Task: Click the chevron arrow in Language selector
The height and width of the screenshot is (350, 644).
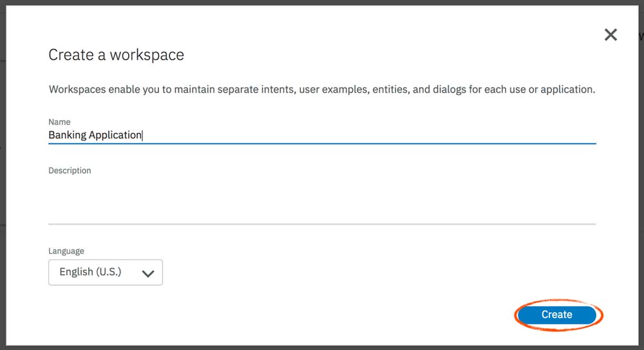Action: click(x=148, y=273)
